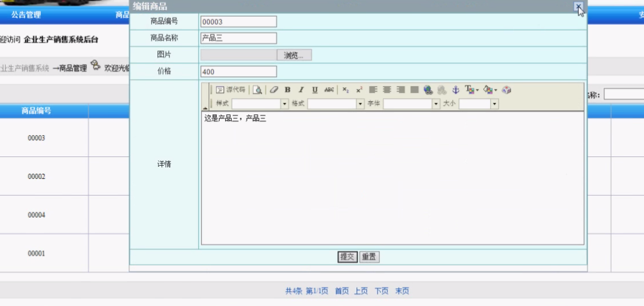Go to 上页 previous page

pyautogui.click(x=361, y=291)
